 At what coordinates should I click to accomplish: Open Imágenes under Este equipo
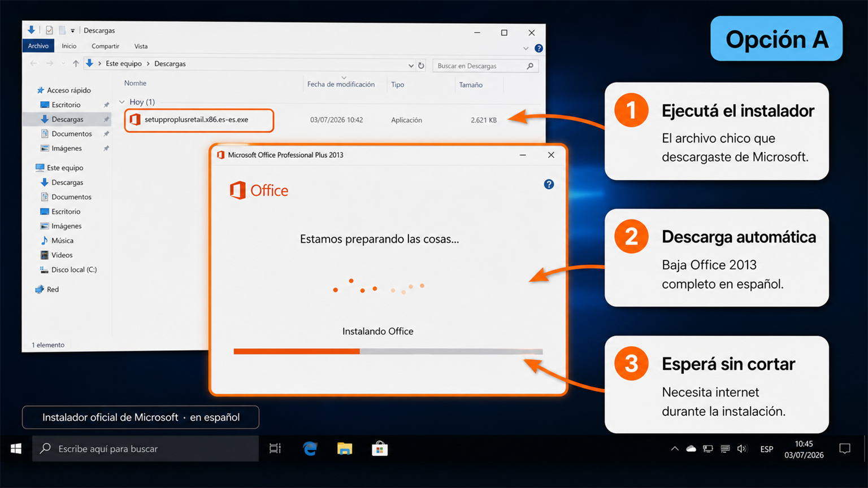pyautogui.click(x=67, y=226)
